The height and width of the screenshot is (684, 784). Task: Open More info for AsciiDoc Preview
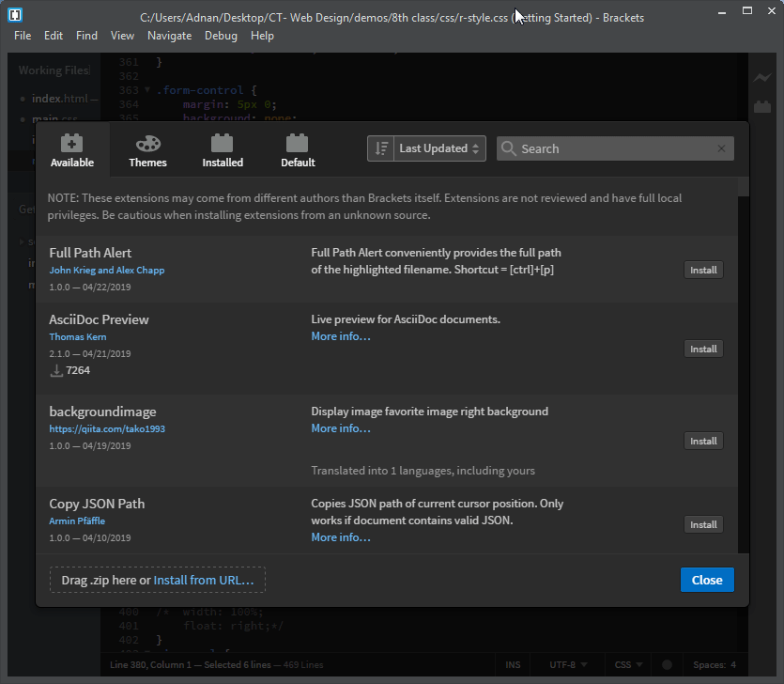click(x=341, y=336)
